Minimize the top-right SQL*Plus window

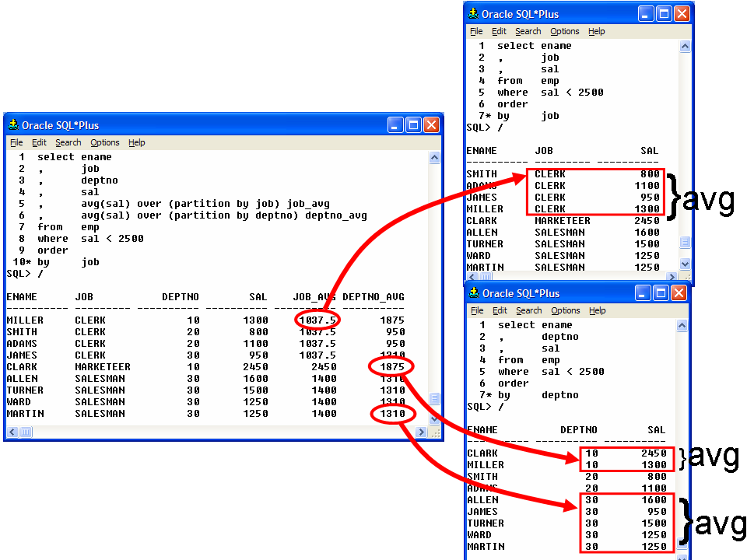647,14
